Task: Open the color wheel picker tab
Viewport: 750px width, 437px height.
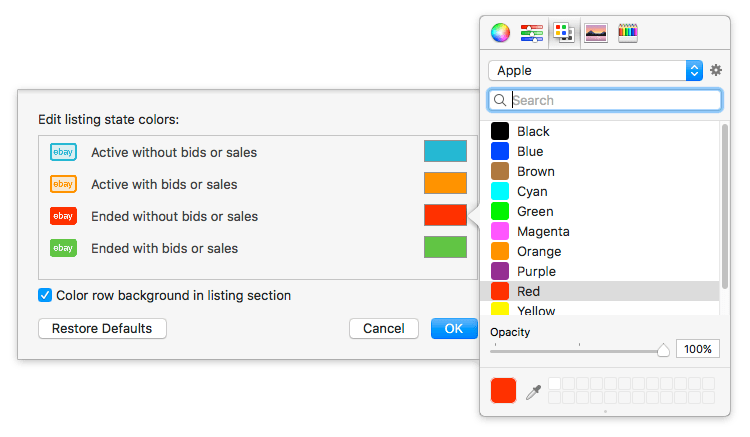Action: point(500,33)
